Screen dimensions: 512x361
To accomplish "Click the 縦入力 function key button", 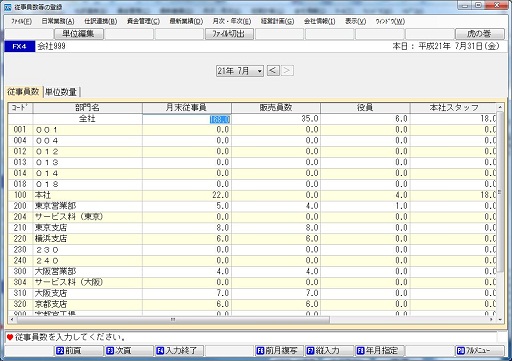I will point(329,351).
